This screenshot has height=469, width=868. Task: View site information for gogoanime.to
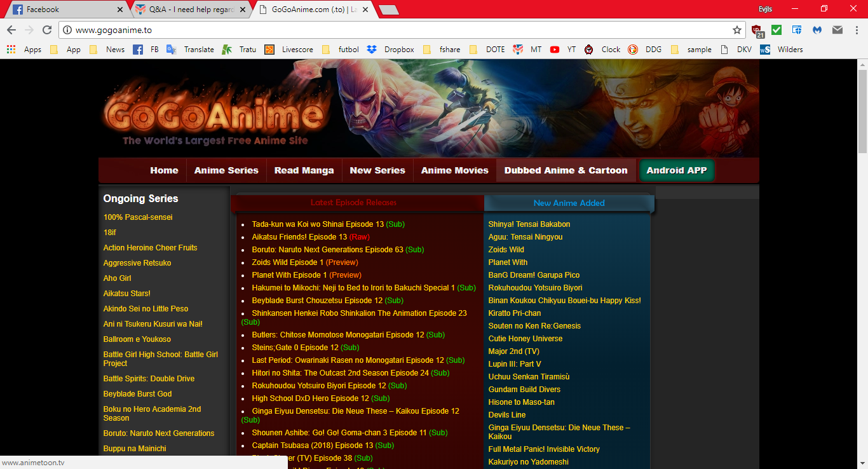68,30
